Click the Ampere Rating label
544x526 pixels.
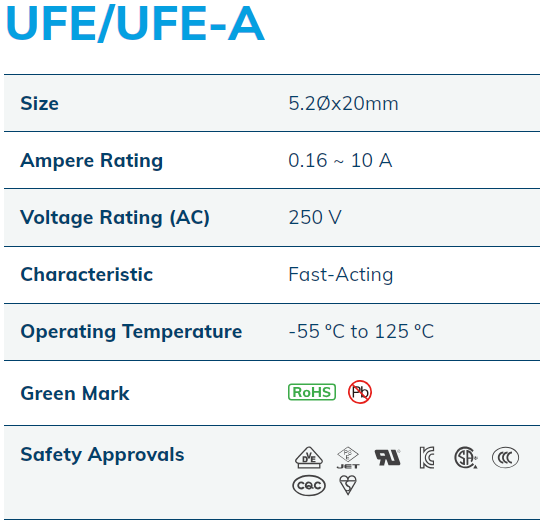[x=92, y=161]
